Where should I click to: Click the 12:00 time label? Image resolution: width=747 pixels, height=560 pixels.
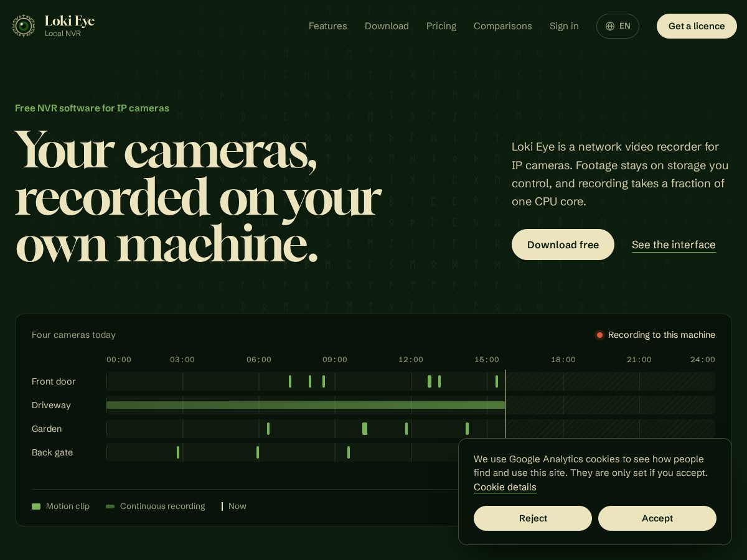(x=411, y=360)
